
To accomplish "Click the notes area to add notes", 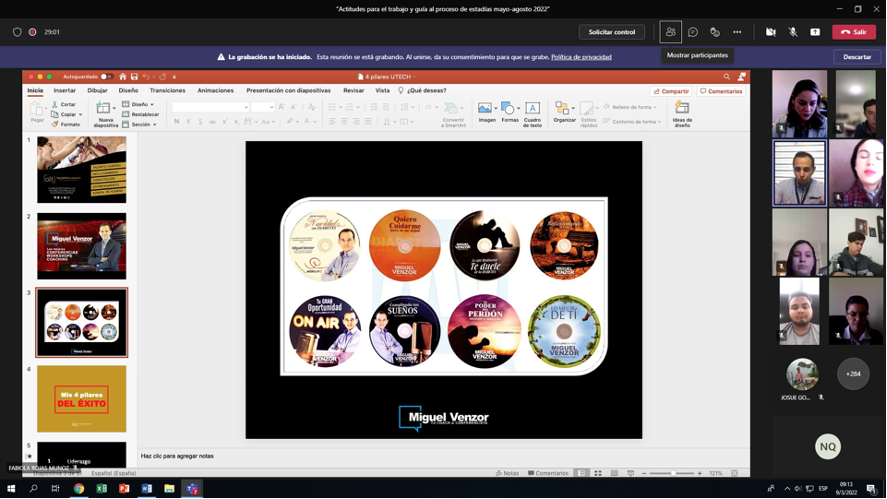I will point(444,456).
